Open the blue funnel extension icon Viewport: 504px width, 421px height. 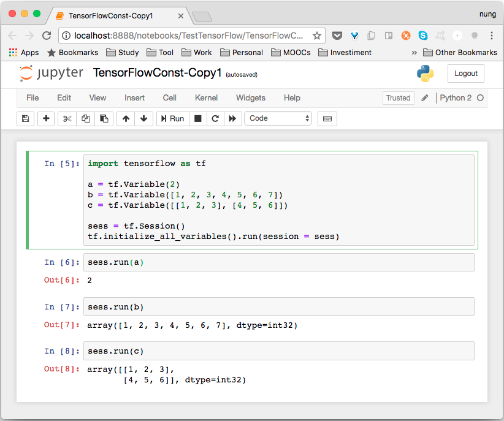(x=354, y=36)
